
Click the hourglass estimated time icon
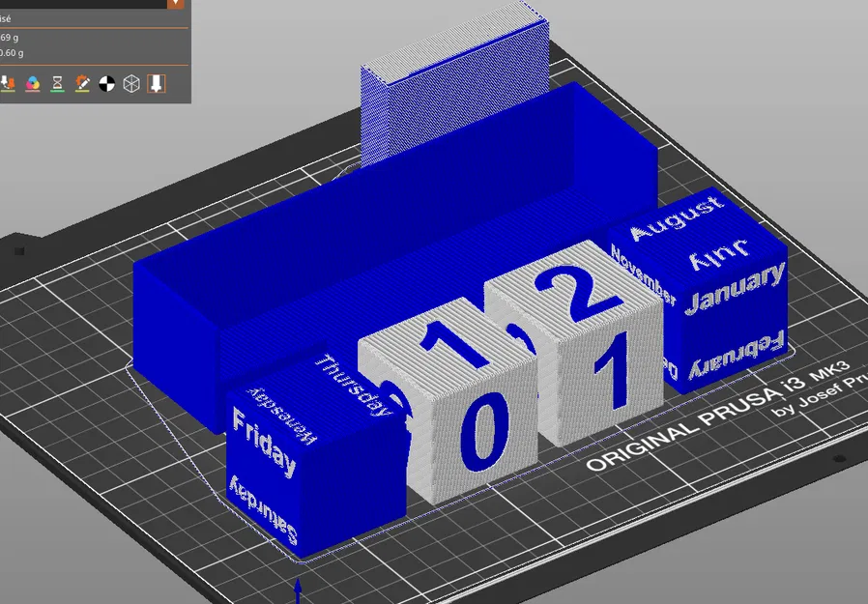(57, 84)
